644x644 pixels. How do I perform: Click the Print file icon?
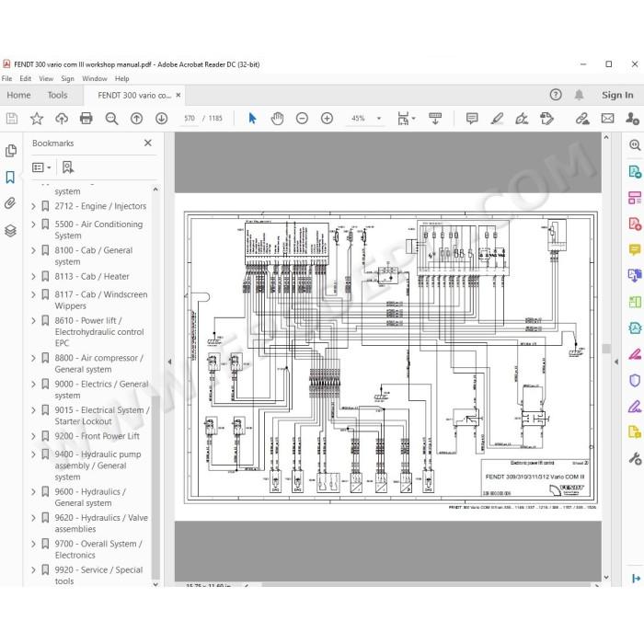(86, 119)
